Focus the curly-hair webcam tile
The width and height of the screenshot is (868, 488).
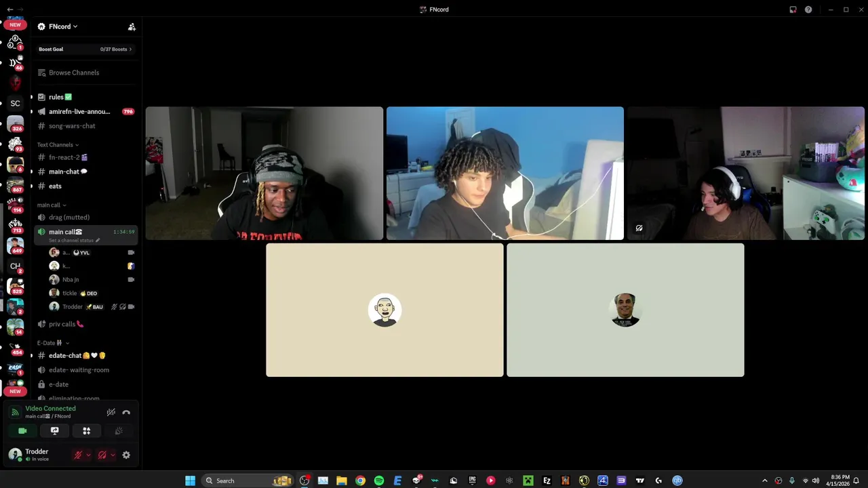[505, 174]
